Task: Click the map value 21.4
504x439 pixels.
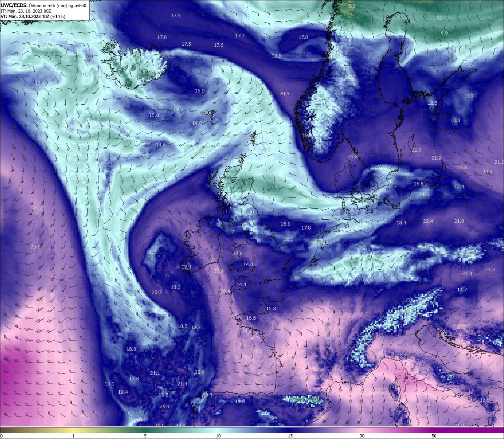Action: pyautogui.click(x=182, y=384)
